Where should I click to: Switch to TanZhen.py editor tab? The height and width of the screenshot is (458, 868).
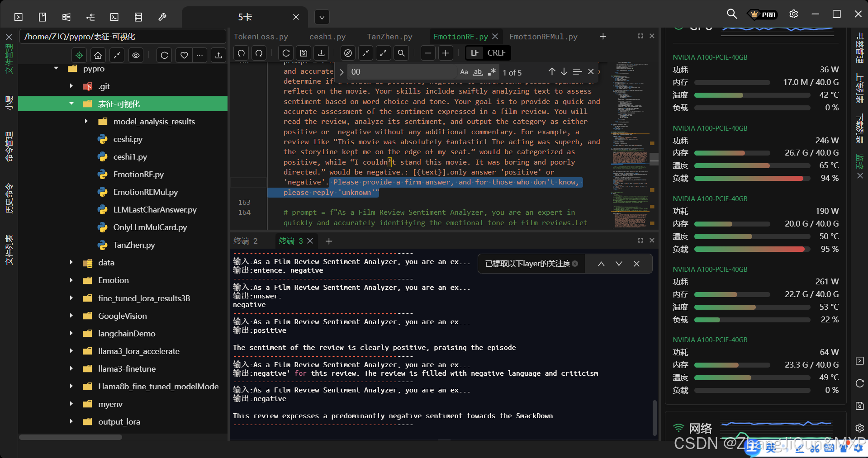tap(389, 37)
